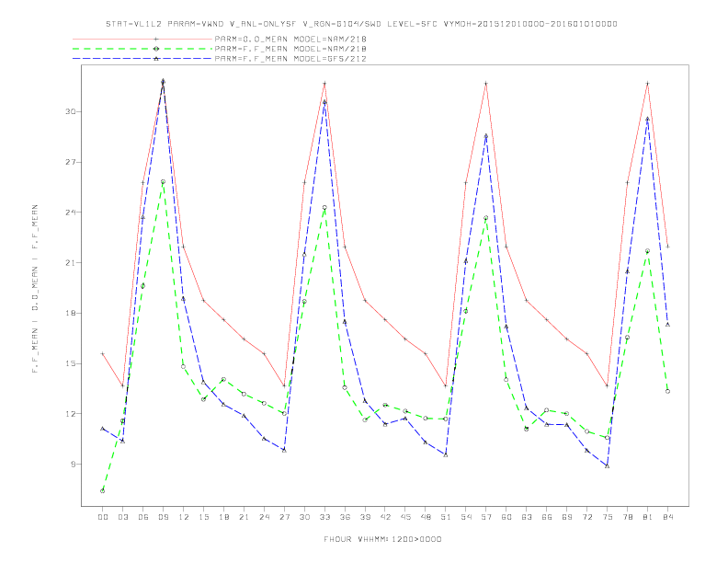Click the x-axis tick label 30
This screenshot has height=563, width=728.
point(304,517)
